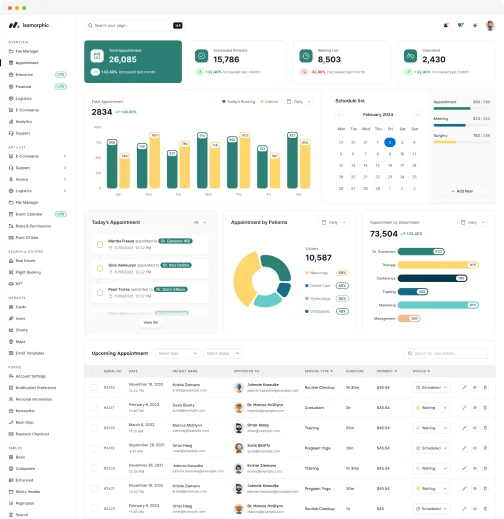Click the messages icon in header
This screenshot has width=504, height=519.
point(461,25)
